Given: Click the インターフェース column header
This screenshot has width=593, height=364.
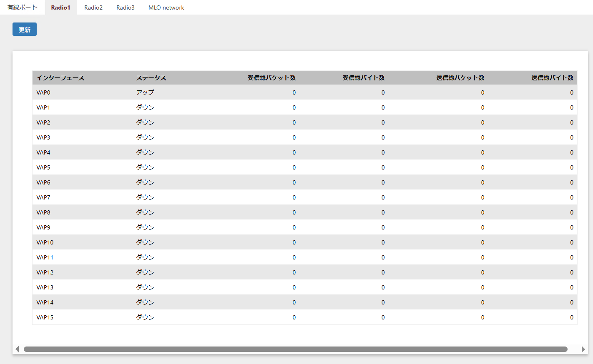Looking at the screenshot, I should tap(60, 78).
